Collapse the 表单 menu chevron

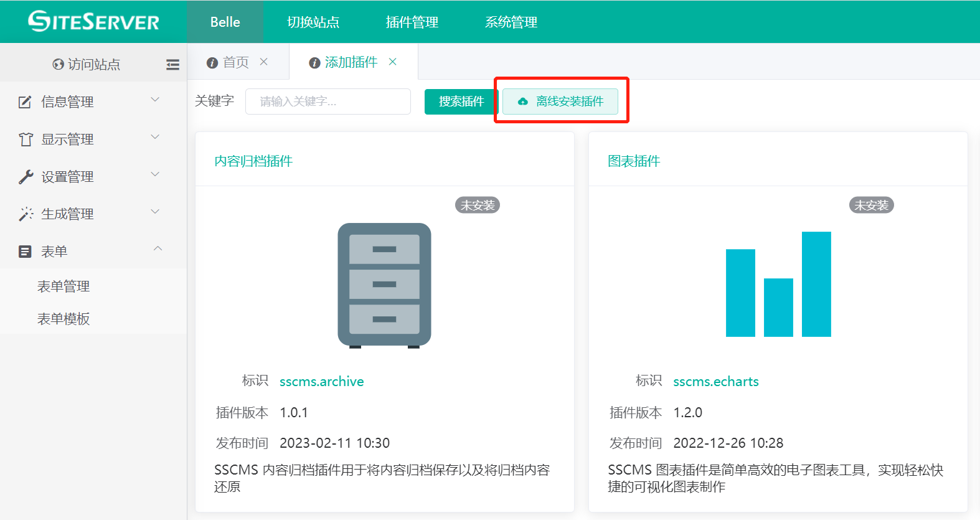[158, 249]
